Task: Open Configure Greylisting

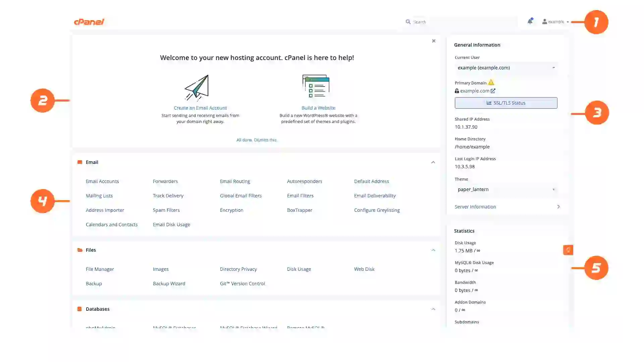Action: tap(377, 210)
